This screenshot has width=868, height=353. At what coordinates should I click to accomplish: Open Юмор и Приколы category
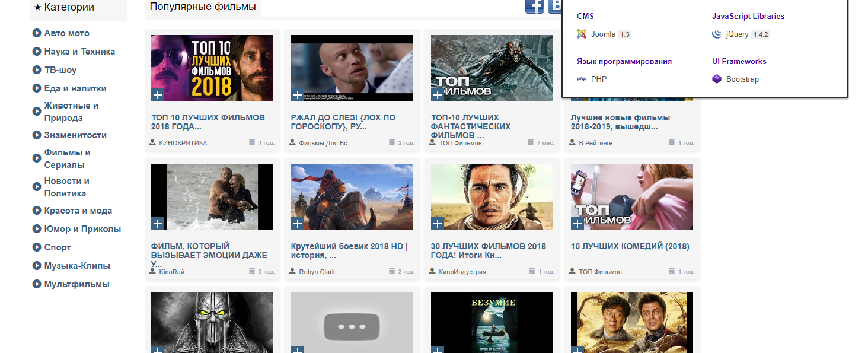tap(82, 229)
